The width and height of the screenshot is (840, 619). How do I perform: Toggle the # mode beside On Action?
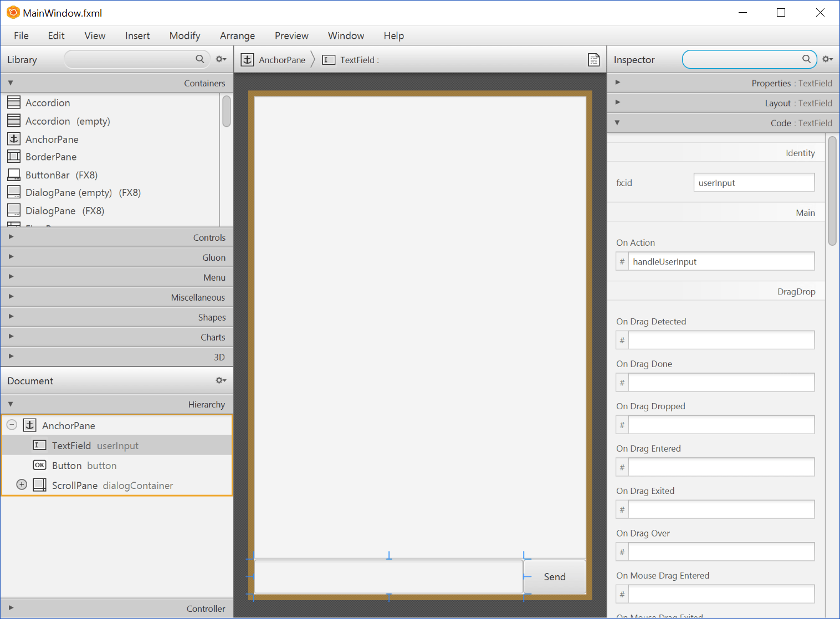coord(622,261)
